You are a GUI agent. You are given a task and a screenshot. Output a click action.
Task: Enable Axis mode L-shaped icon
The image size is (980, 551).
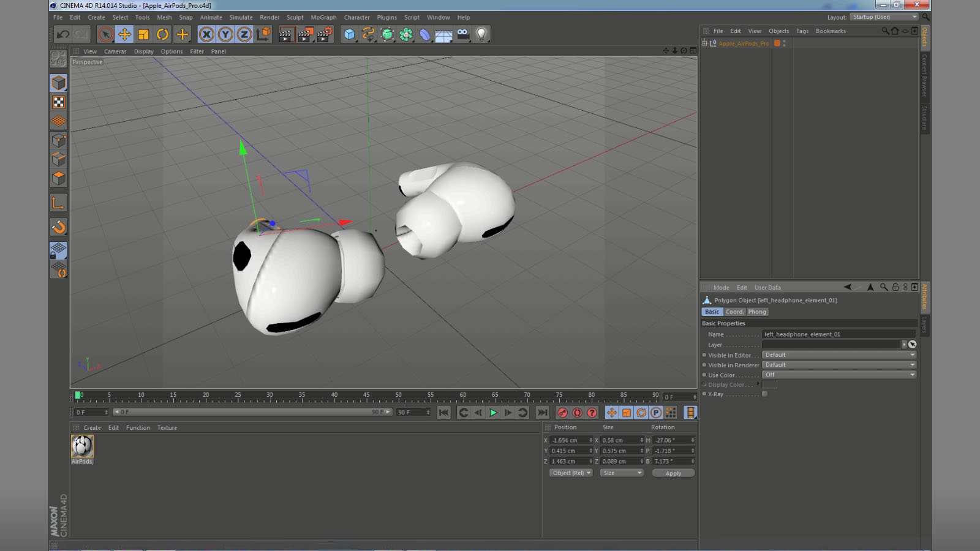(59, 203)
